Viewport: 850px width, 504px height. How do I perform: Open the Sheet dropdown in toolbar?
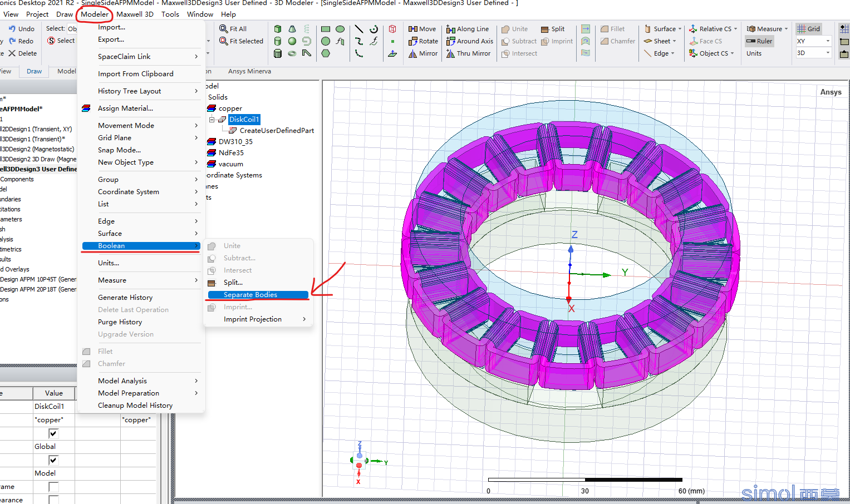click(660, 41)
